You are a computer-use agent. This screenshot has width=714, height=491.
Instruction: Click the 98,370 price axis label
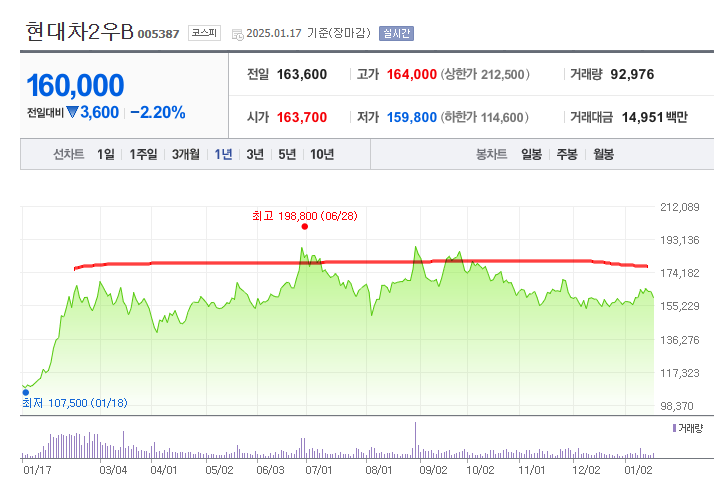[677, 406]
